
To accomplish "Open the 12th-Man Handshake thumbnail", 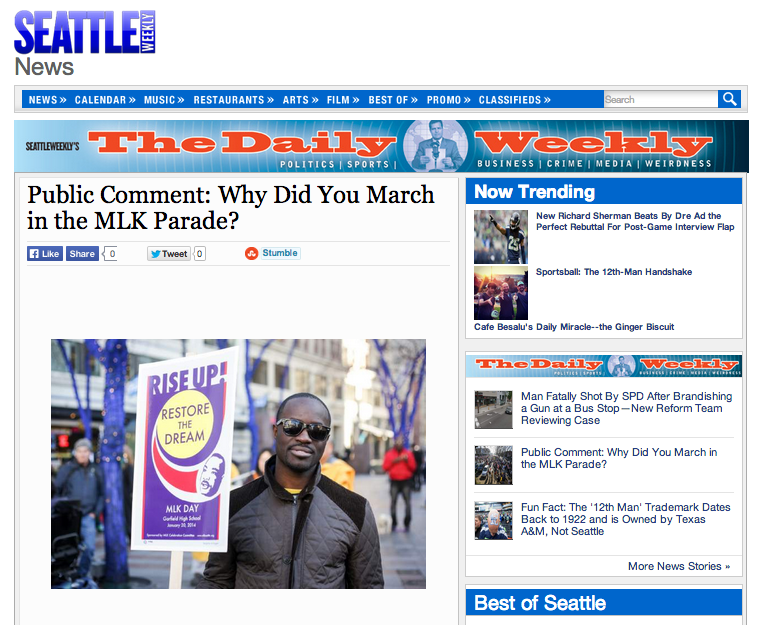I will pos(501,293).
